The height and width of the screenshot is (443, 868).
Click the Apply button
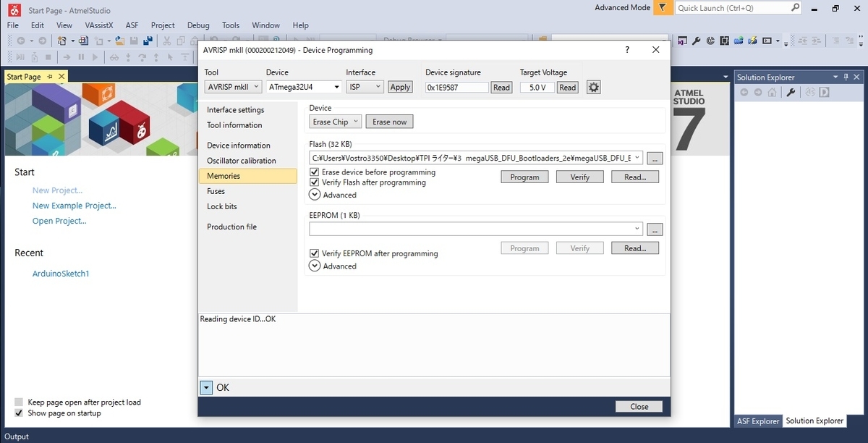(x=400, y=87)
